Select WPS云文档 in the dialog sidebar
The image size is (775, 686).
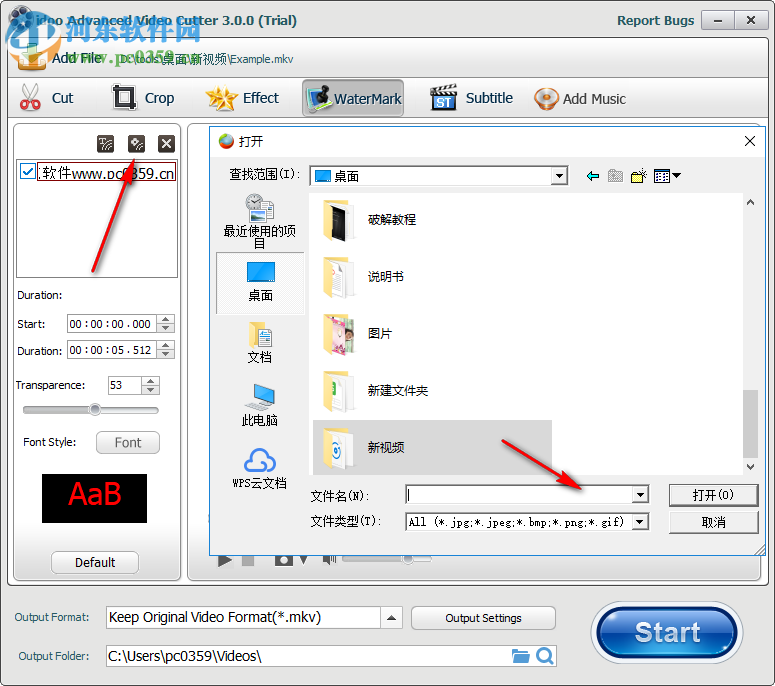point(260,468)
